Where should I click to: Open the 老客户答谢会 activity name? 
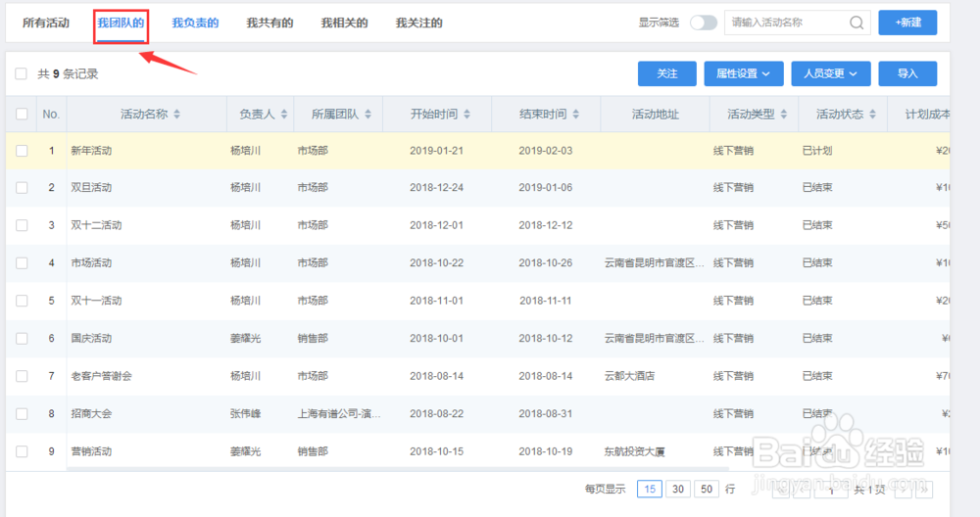101,376
